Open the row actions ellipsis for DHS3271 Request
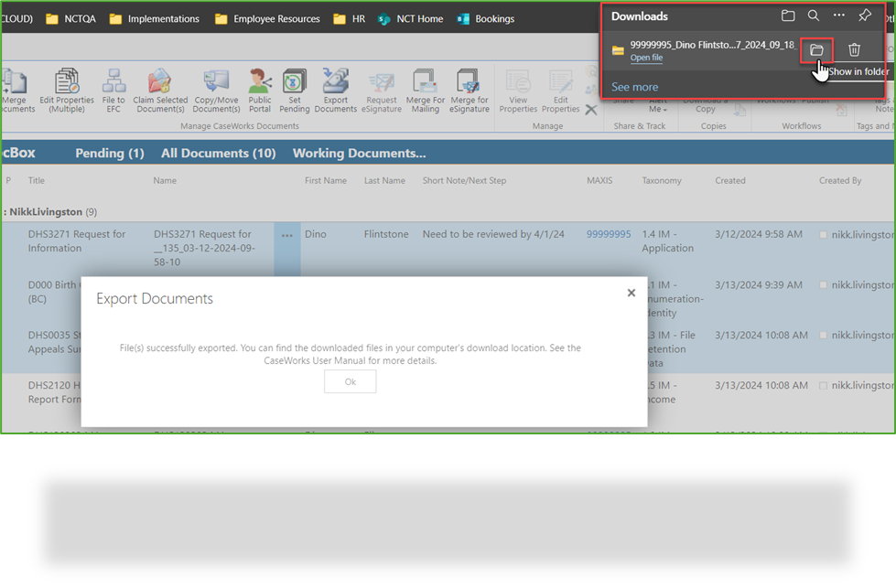 286,234
